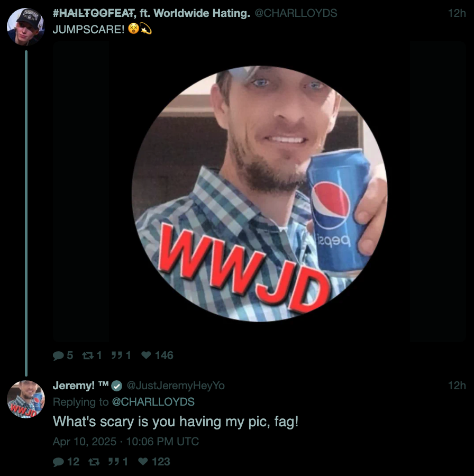
Task: Click the retweet icon on the JUMPSCARE tweet
Action: click(88, 355)
